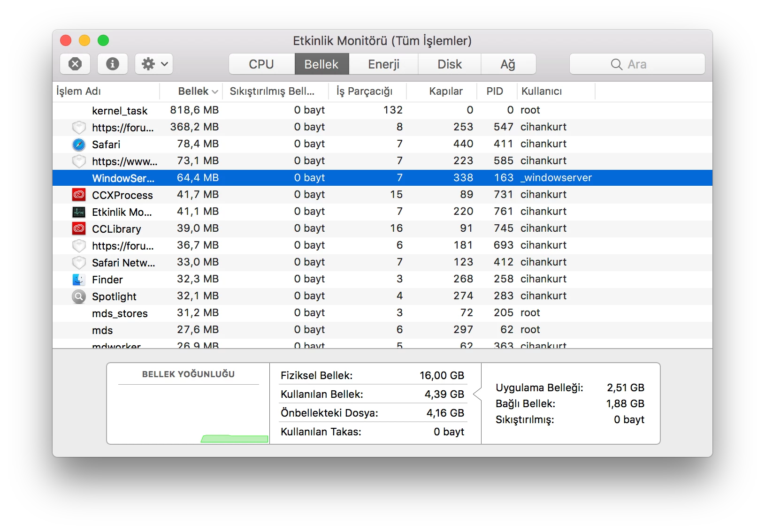
Task: Click the Fiziksel Bellek 16,00 GB value
Action: 442,375
